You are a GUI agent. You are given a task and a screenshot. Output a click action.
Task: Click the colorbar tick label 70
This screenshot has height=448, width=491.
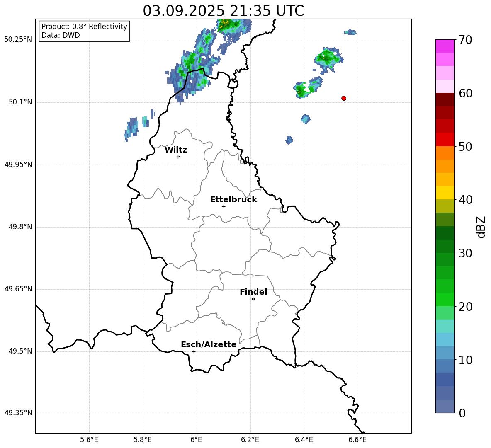coord(465,40)
